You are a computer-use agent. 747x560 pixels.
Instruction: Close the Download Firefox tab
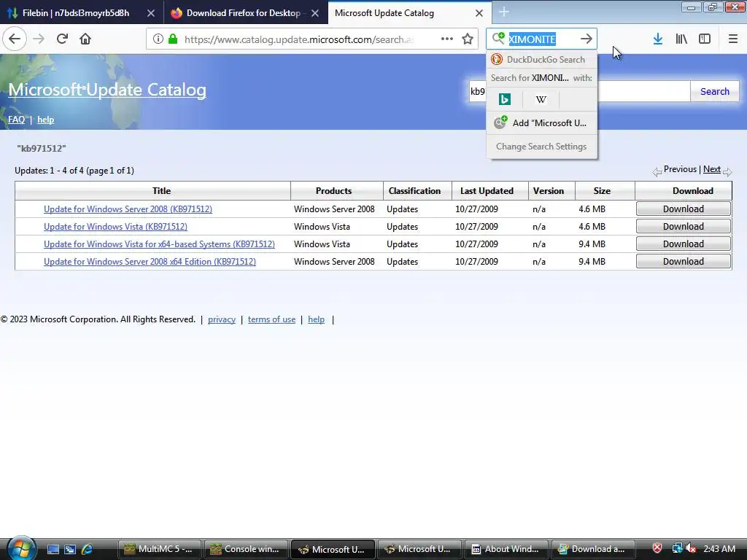pyautogui.click(x=315, y=13)
